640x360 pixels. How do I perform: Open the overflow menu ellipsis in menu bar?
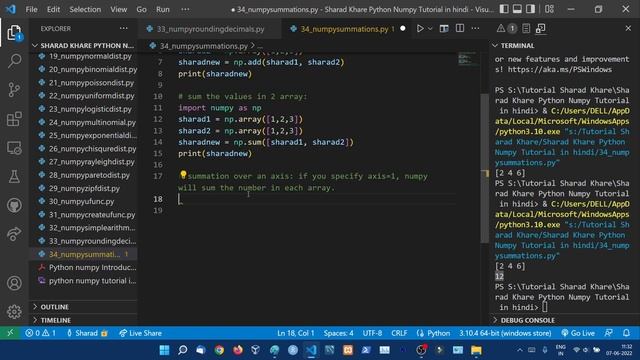[x=185, y=9]
